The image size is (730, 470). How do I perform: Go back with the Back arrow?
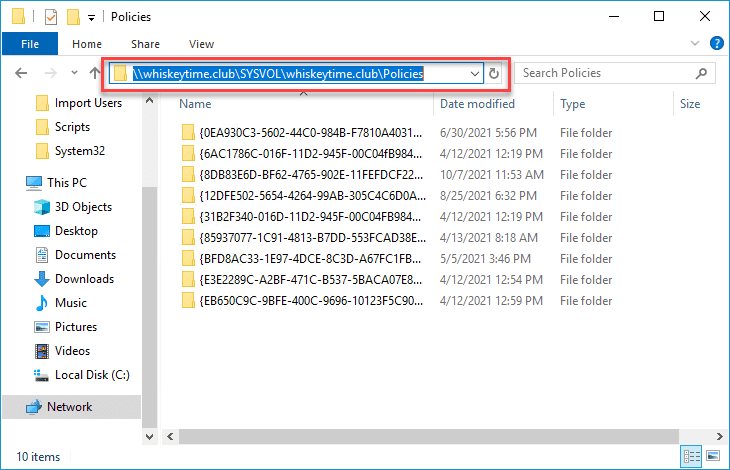21,73
